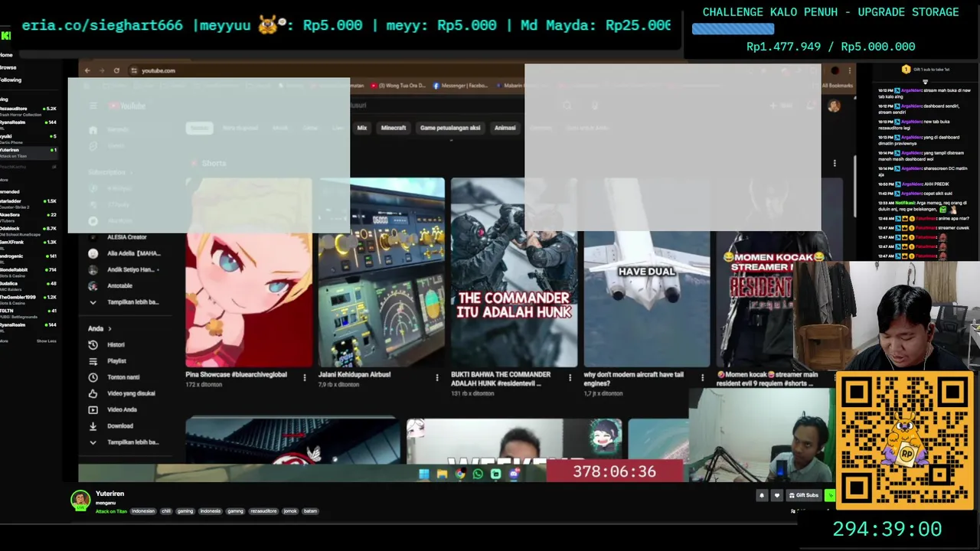Click heart follow icon beside Gift Subs
The height and width of the screenshot is (551, 980).
coord(776,495)
